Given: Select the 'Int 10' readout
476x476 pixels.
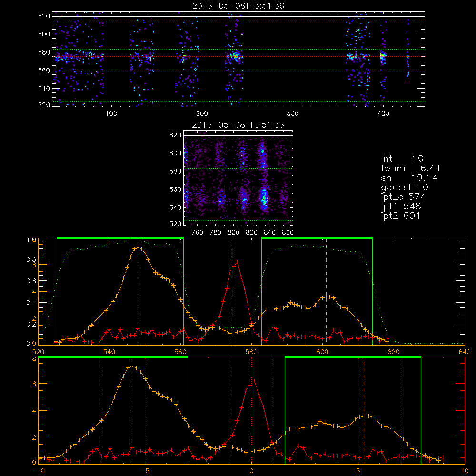Looking at the screenshot, I should [402, 159].
